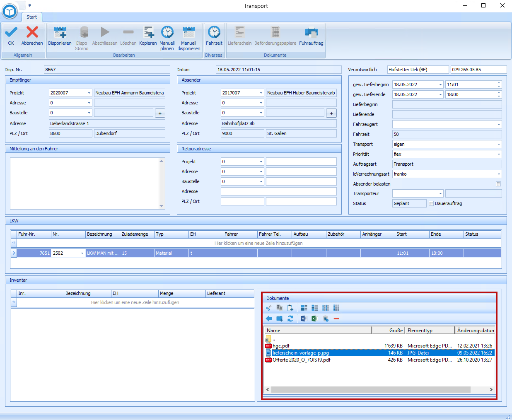Viewport: 512px width, 420px height.
Task: Open Empfänger Projekt dropdown 2020007
Action: (89, 93)
